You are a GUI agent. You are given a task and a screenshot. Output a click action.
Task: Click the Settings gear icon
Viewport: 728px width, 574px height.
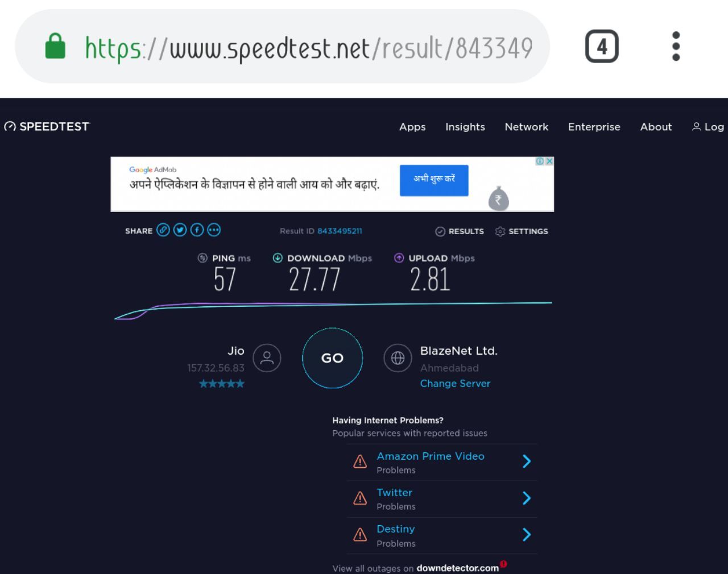click(x=500, y=231)
